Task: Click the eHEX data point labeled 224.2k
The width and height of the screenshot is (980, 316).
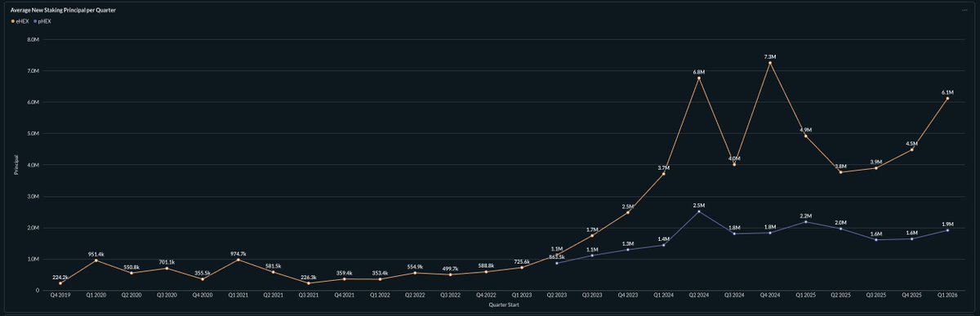Action: [x=60, y=283]
